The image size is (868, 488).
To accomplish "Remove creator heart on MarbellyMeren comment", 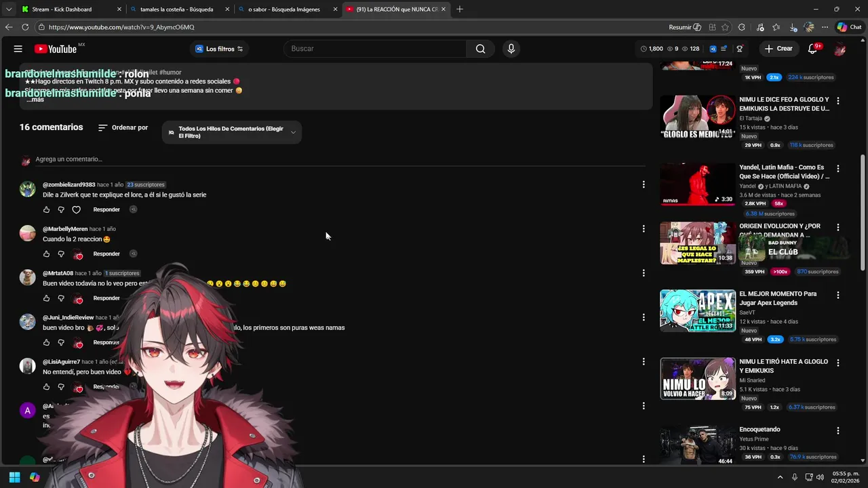I will [79, 255].
